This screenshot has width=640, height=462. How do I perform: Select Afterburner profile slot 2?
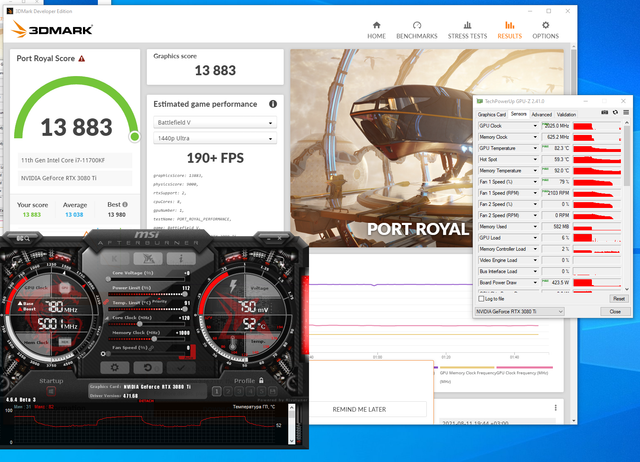tap(228, 392)
